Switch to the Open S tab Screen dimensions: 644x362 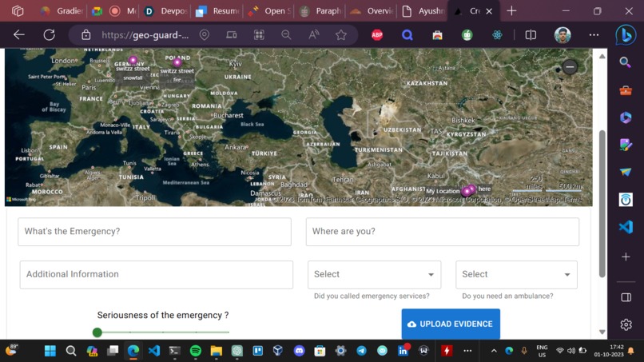pos(269,11)
